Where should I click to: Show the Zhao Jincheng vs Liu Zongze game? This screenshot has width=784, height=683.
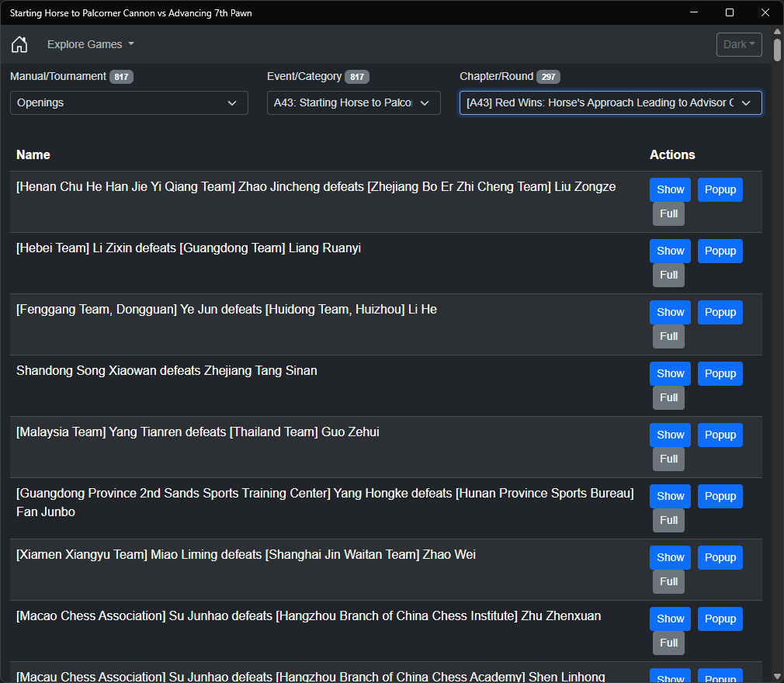[670, 190]
